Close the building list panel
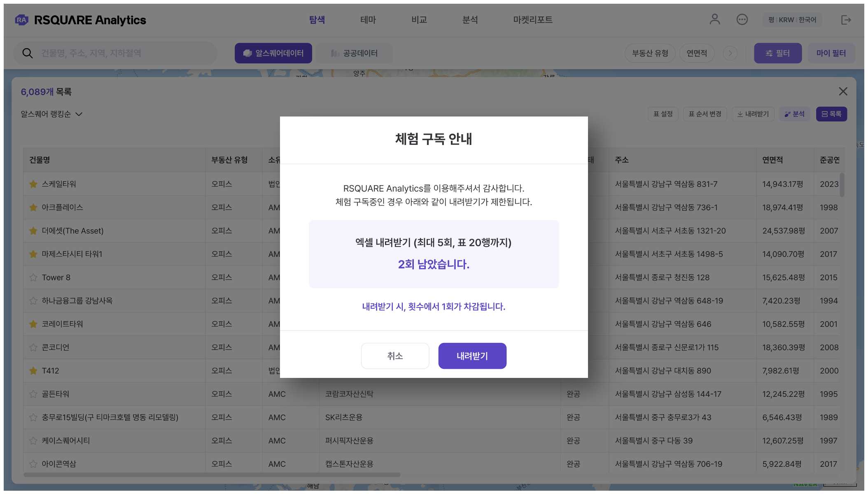 point(843,91)
